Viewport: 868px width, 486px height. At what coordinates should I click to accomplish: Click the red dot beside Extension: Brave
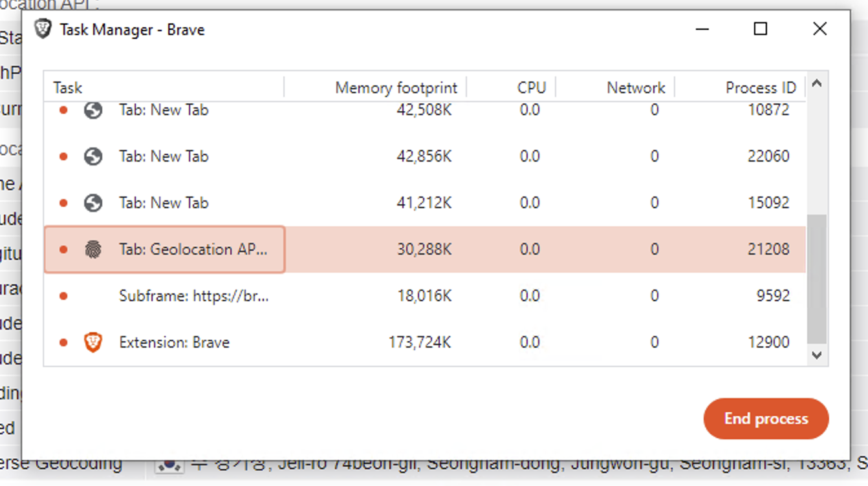pyautogui.click(x=63, y=342)
